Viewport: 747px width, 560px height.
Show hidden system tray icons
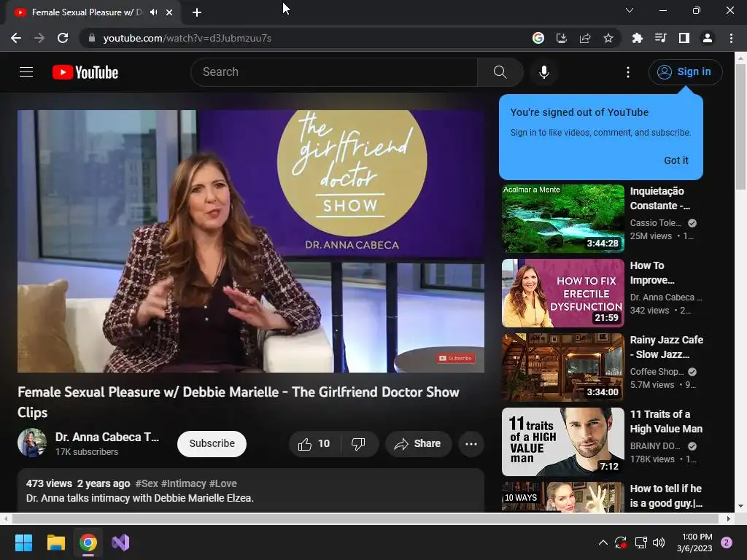point(603,542)
